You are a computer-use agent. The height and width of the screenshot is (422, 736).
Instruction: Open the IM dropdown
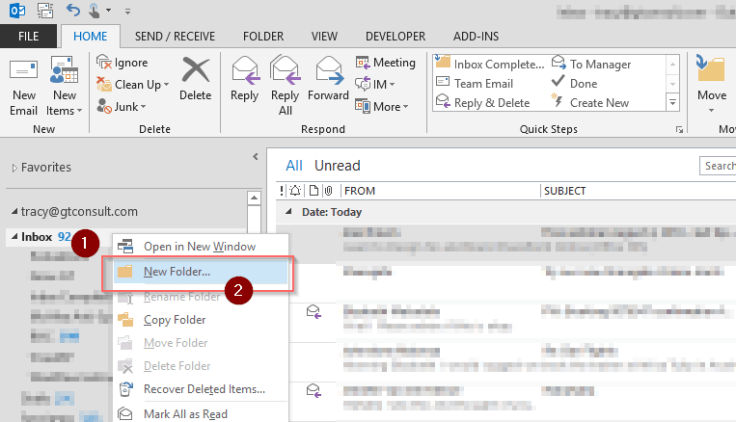coord(375,84)
